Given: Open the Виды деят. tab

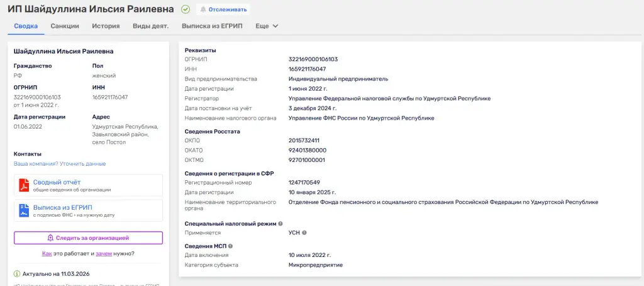Looking at the screenshot, I should click(x=151, y=26).
